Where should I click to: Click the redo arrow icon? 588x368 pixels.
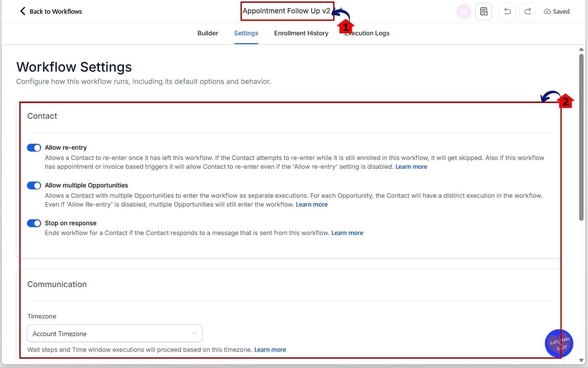click(x=528, y=11)
